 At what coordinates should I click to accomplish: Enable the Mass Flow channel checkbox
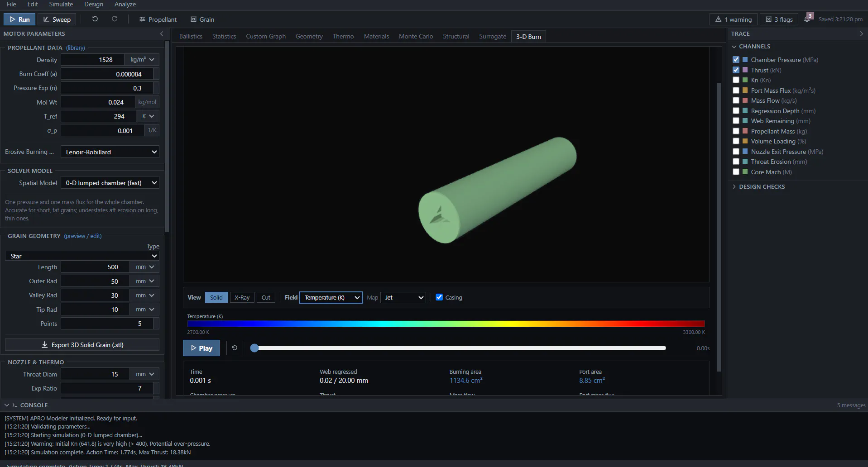736,100
